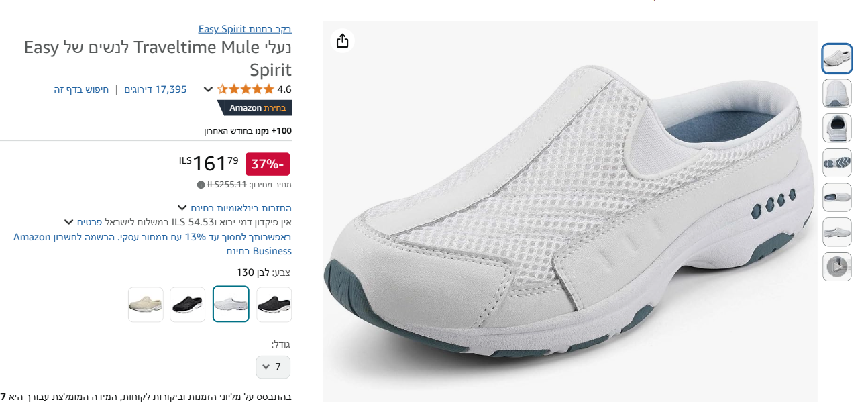Open the Amazon Business signup link
Viewport: 868px width, 402px height.
pos(153,244)
